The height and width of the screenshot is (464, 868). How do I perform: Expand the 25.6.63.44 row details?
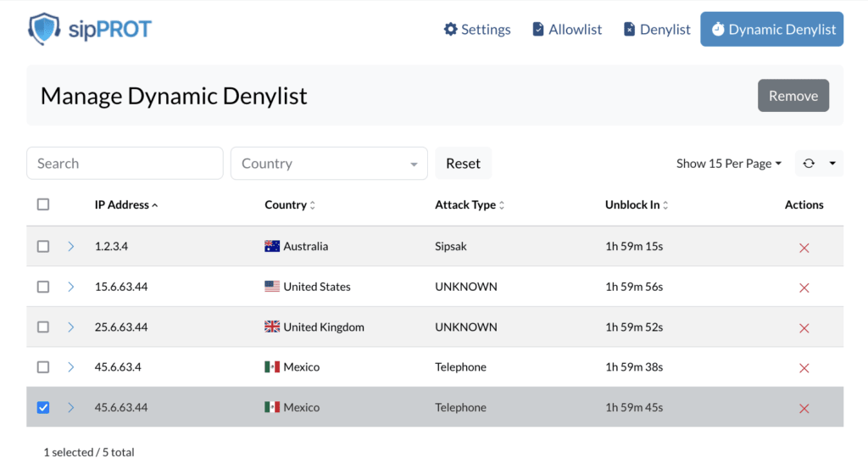71,327
